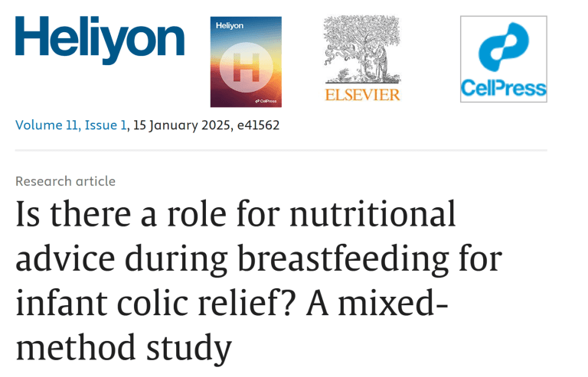The image size is (588, 377).
Task: Click the Research article label
Action: 65,181
